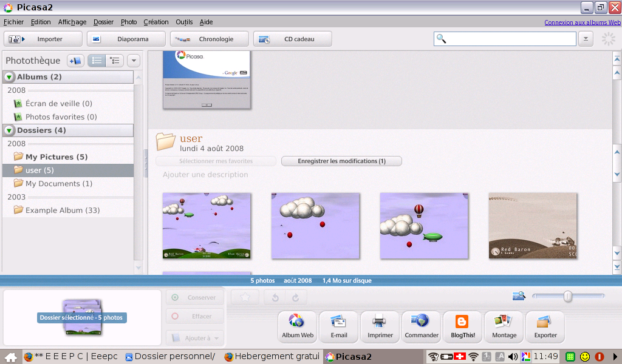The height and width of the screenshot is (364, 622).
Task: Click the Commander order prints button
Action: (x=422, y=326)
